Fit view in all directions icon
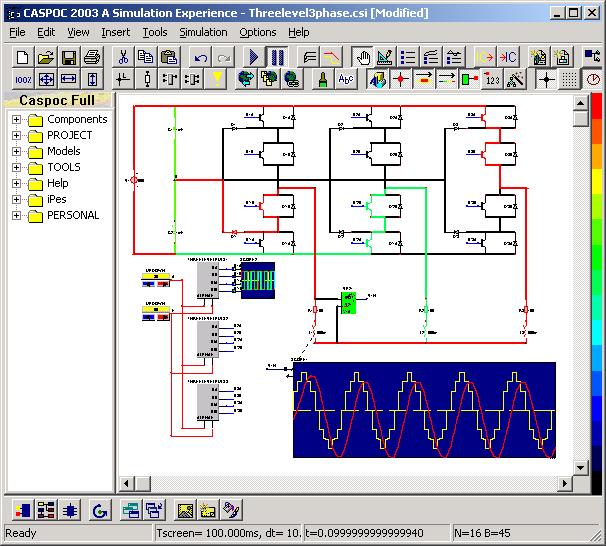The height and width of the screenshot is (546, 606). (46, 80)
